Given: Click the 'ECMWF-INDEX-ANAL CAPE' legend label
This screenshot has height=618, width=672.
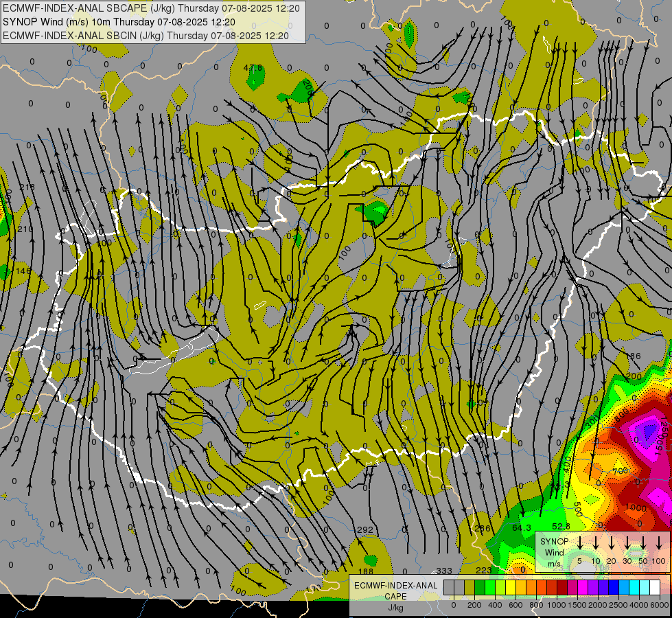Looking at the screenshot, I should coord(395,591).
